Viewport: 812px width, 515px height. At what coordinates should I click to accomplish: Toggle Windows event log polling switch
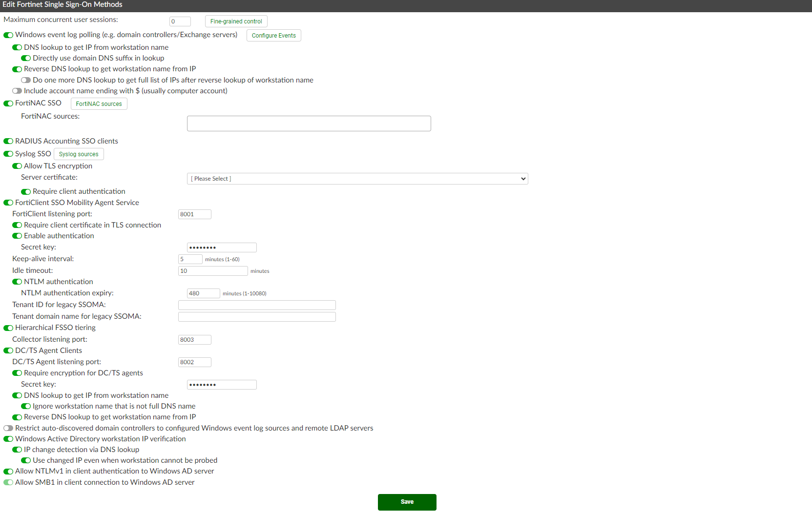click(8, 35)
